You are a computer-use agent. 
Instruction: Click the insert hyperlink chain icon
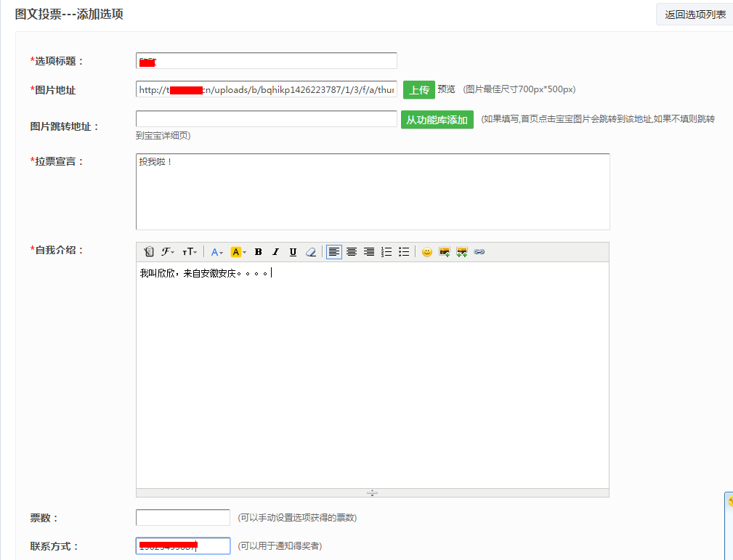[x=479, y=252]
